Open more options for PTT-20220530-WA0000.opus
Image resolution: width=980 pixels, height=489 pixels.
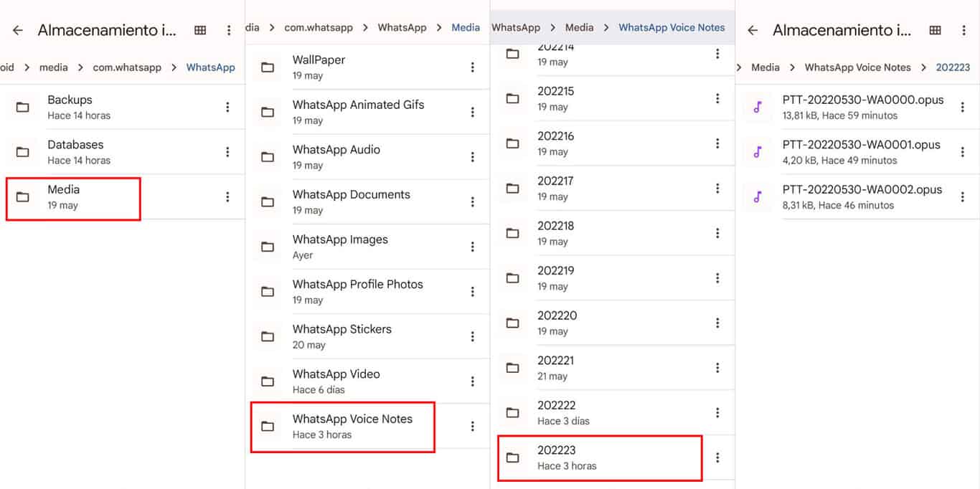963,107
